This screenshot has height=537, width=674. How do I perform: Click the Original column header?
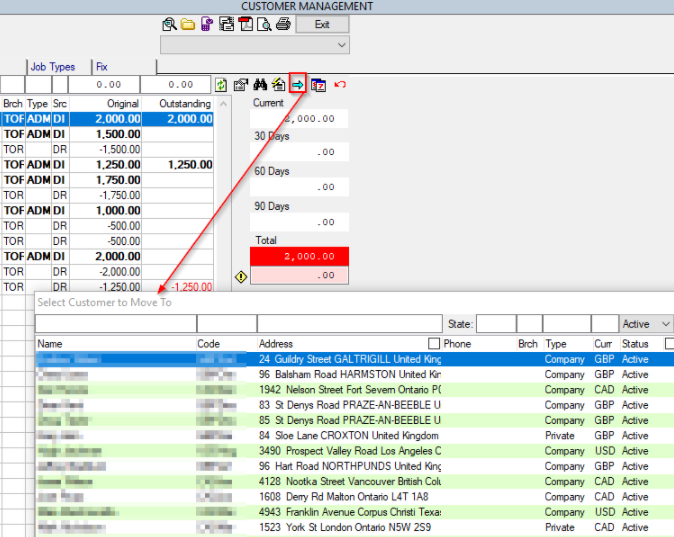click(123, 104)
